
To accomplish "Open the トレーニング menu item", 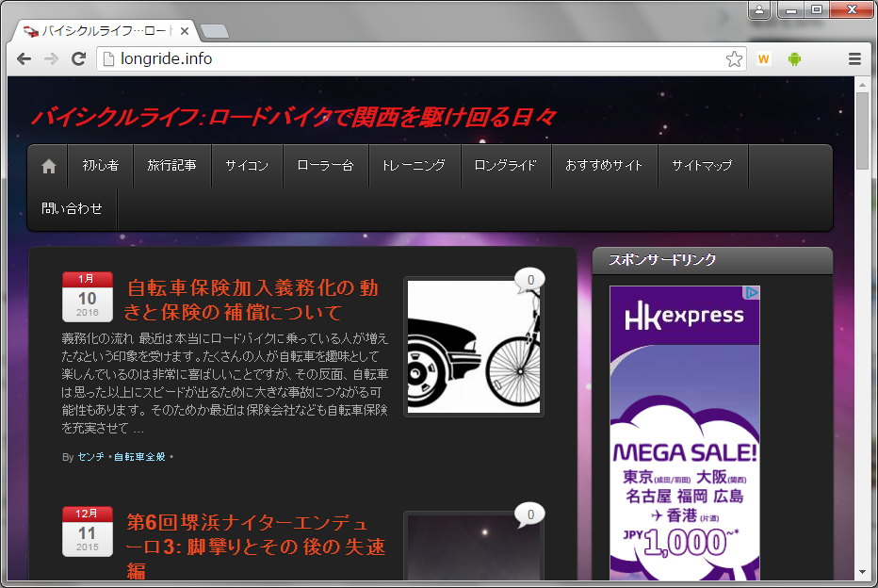I will coord(414,166).
